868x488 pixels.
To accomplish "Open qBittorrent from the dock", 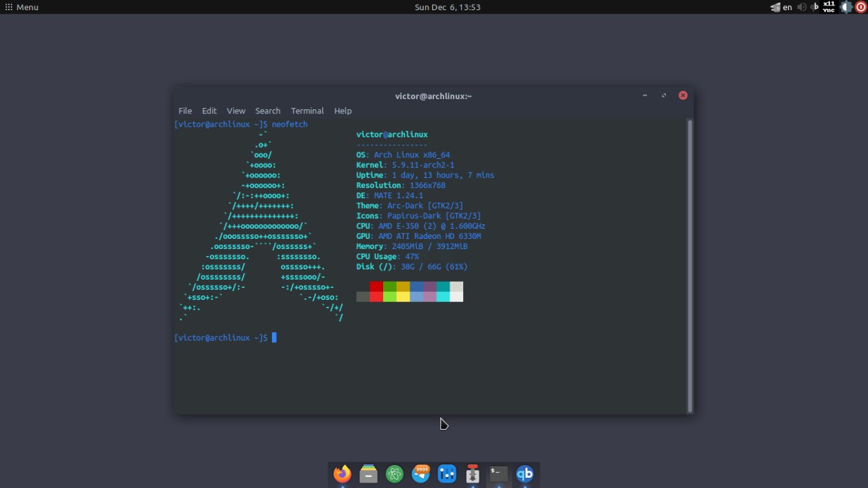I will pyautogui.click(x=525, y=474).
